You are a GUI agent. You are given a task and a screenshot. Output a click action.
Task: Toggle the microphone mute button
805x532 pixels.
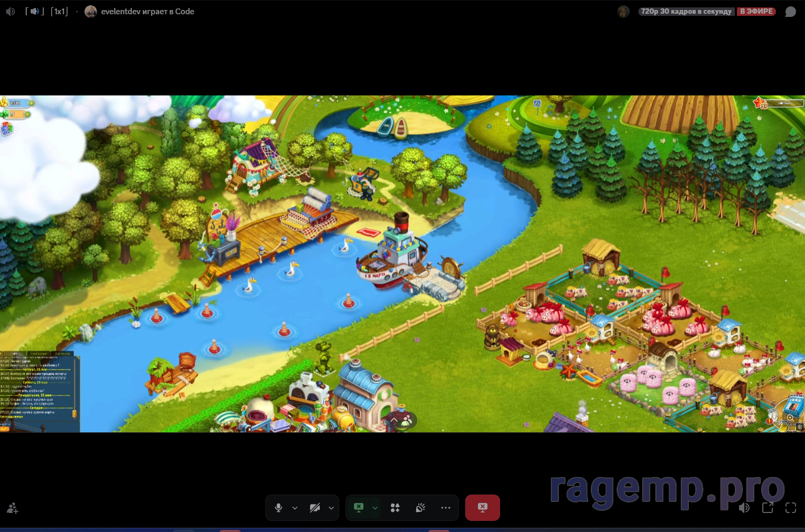point(279,508)
